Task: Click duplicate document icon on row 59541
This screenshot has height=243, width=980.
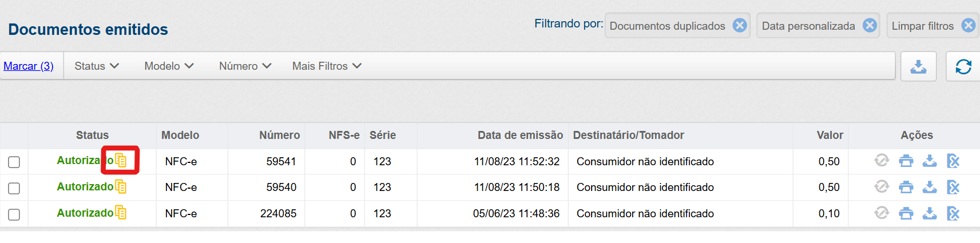Action: pyautogui.click(x=121, y=161)
